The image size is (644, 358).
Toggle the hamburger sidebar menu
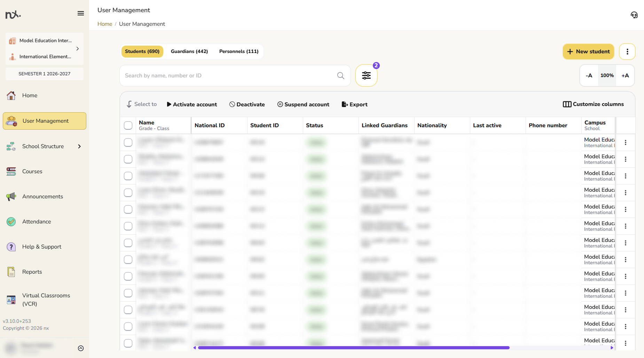[81, 14]
